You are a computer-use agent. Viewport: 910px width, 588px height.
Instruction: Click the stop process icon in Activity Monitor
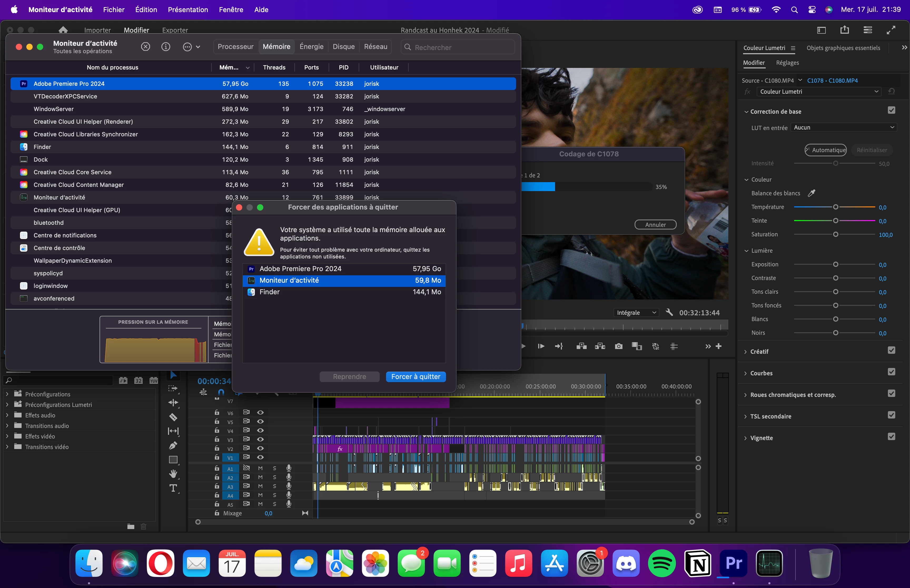(x=146, y=47)
